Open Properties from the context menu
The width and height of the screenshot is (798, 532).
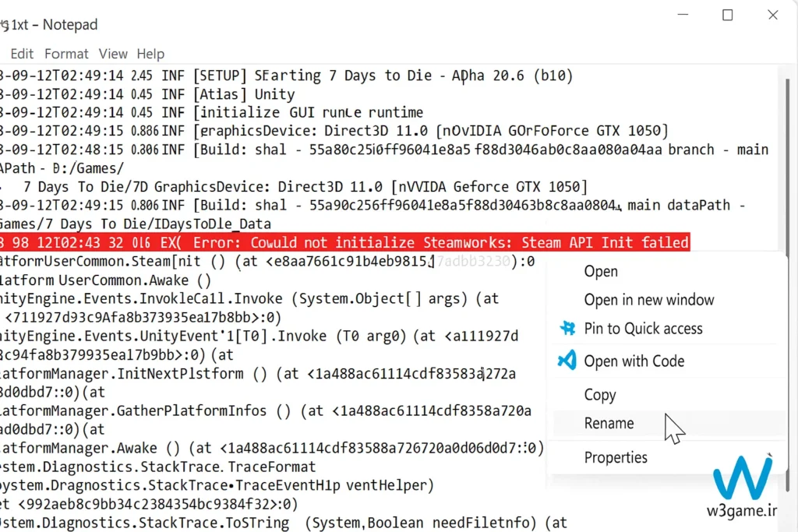pyautogui.click(x=616, y=457)
